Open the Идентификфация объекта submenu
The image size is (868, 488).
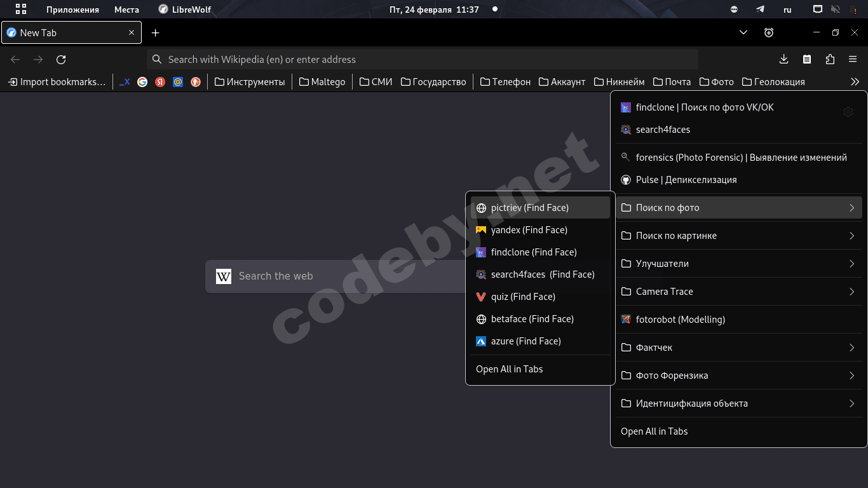[738, 403]
